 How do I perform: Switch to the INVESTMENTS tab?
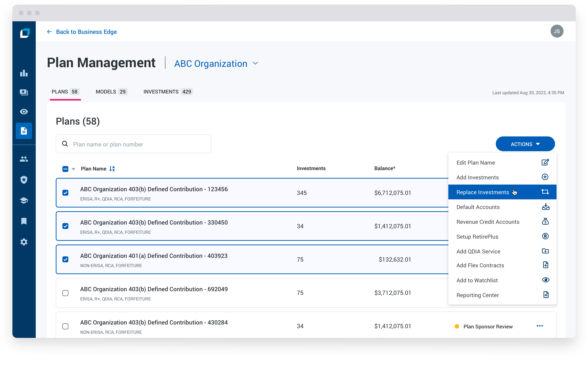pyautogui.click(x=168, y=92)
